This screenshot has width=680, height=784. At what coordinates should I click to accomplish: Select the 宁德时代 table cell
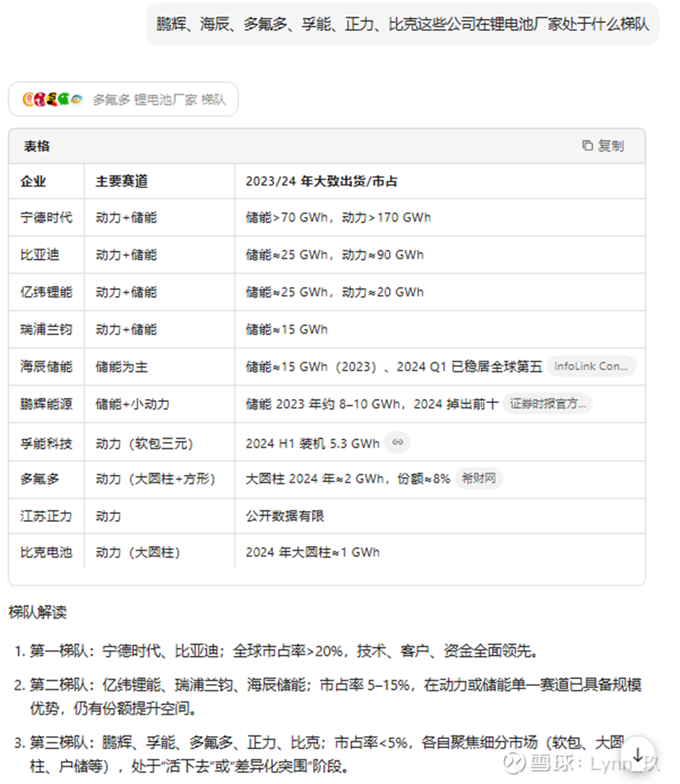pyautogui.click(x=46, y=217)
